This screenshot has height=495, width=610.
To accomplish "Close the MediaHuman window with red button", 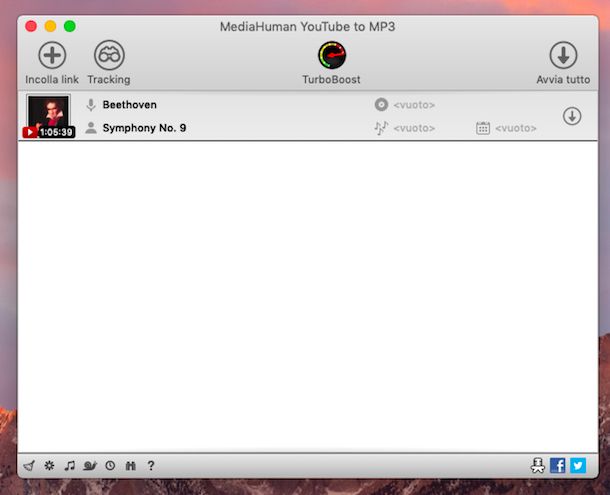I will click(31, 26).
